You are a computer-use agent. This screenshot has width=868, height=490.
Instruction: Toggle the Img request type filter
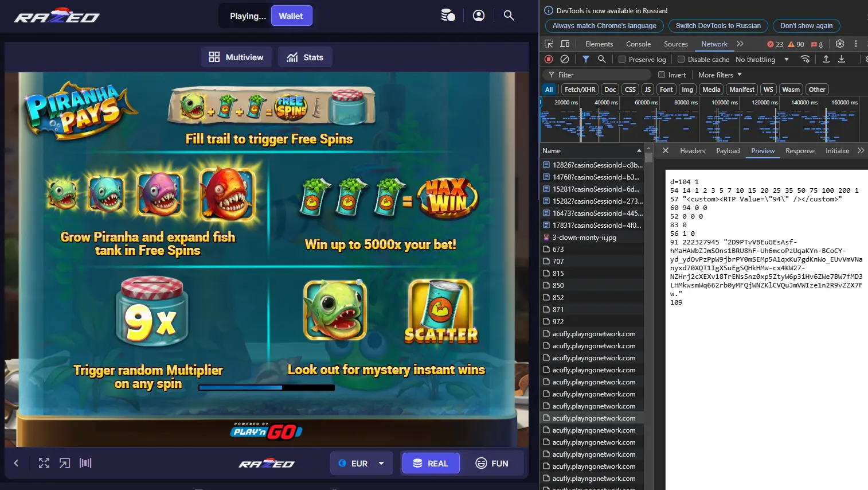[x=687, y=90]
